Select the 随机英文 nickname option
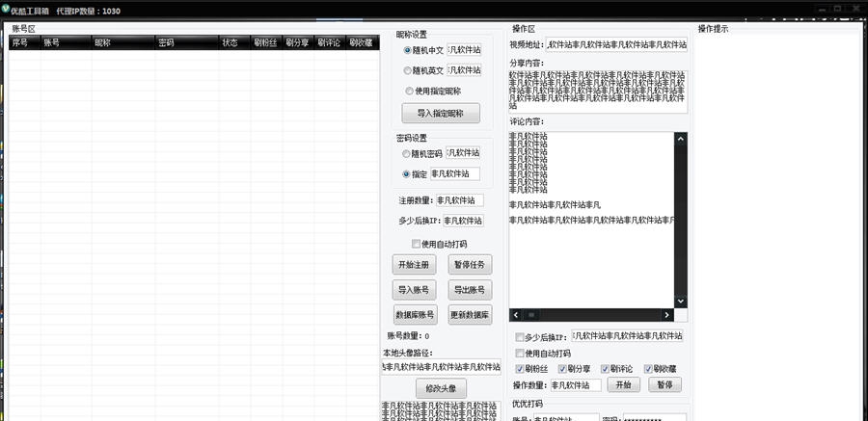The image size is (868, 421). pos(407,70)
